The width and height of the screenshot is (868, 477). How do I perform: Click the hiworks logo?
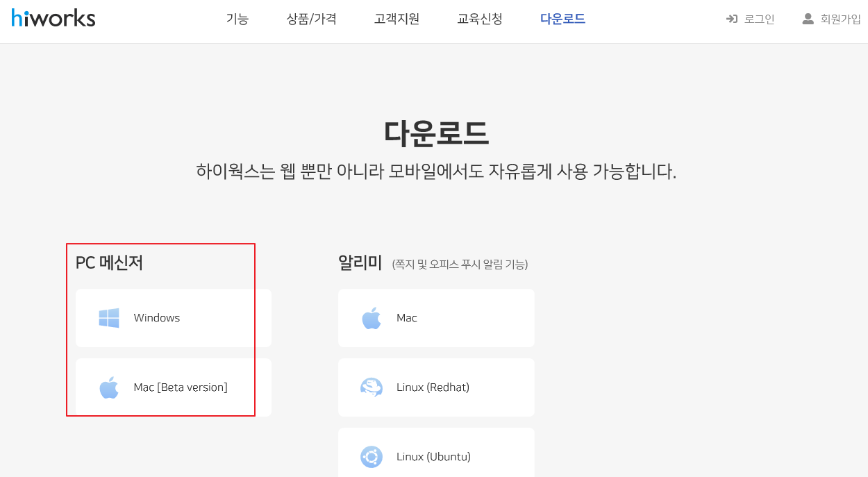53,18
